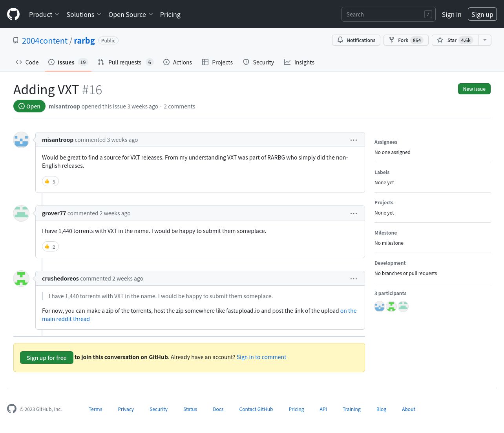Click first participant avatar in sidebar

pos(380,306)
